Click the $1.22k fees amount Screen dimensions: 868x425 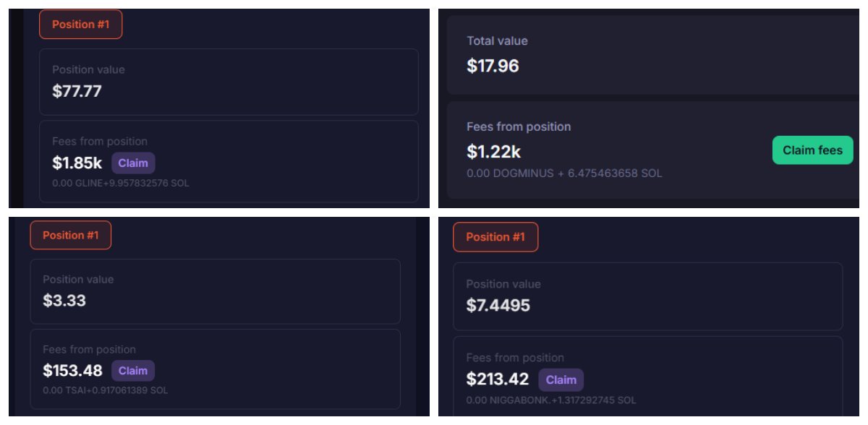pyautogui.click(x=493, y=152)
